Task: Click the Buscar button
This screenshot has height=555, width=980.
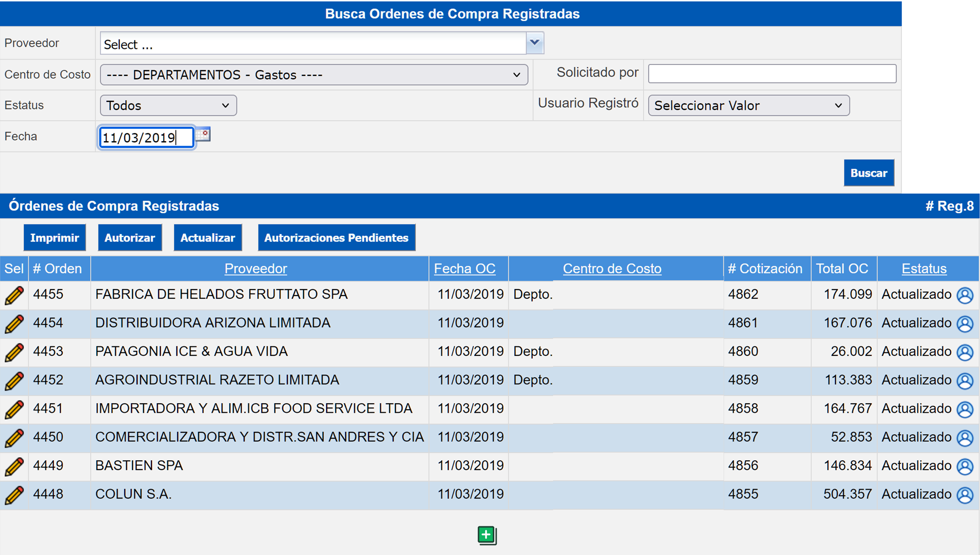Action: [x=868, y=173]
